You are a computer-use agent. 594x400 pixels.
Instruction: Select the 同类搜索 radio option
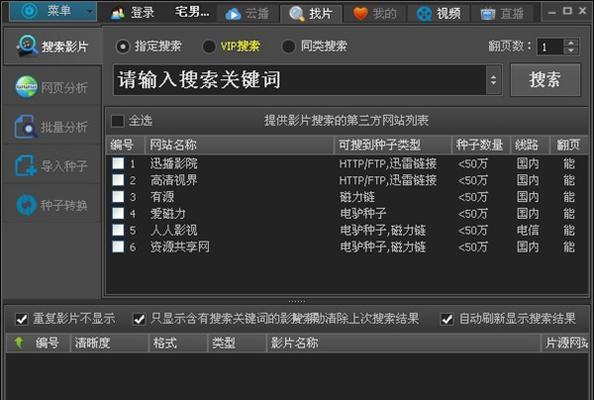[x=289, y=47]
